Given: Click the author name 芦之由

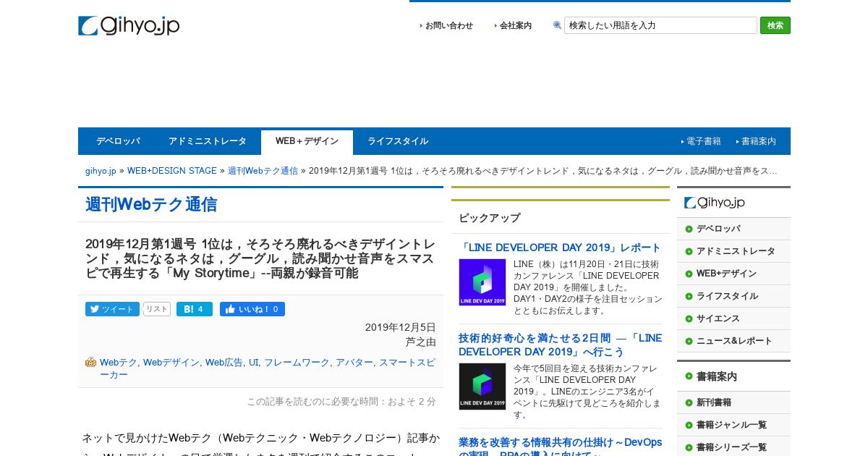Looking at the screenshot, I should click(x=420, y=342).
